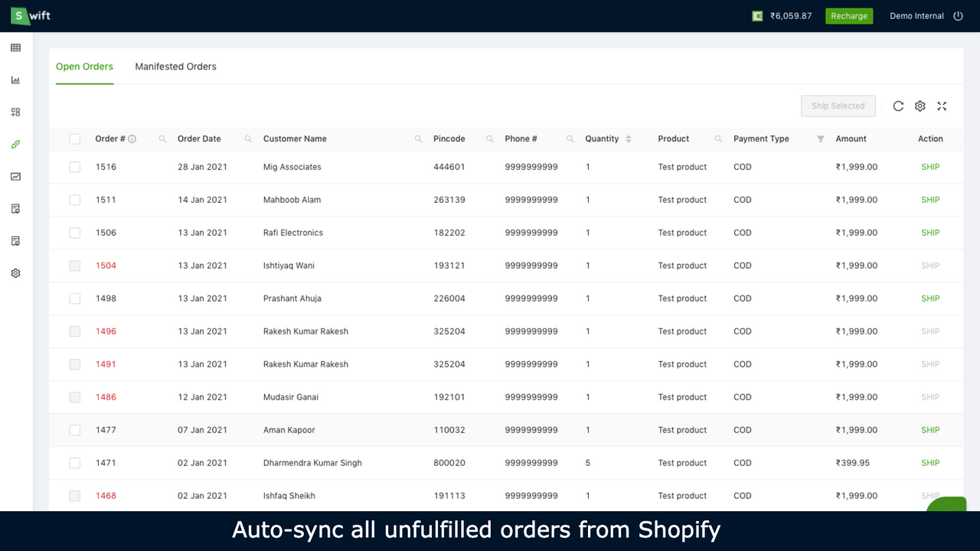
Task: Refresh the orders list with the reload icon
Action: tap(898, 106)
